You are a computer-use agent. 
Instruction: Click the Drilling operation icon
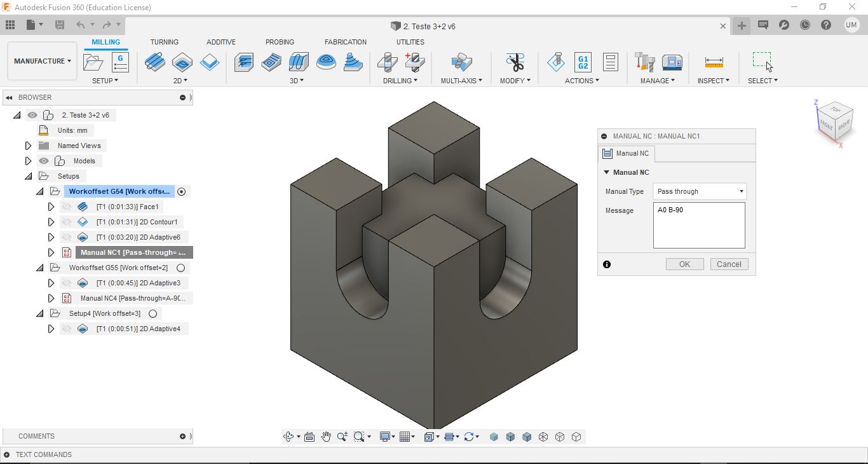[x=386, y=62]
